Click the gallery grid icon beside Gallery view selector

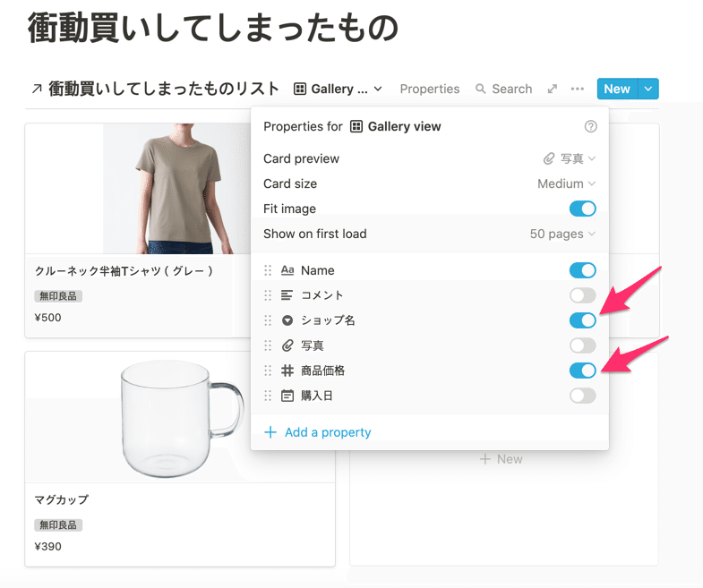299,89
